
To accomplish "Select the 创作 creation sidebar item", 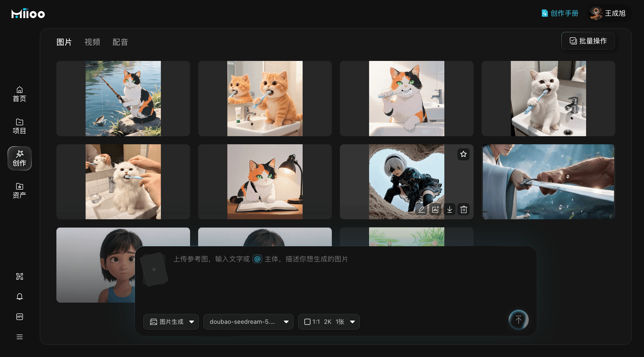I will click(x=19, y=158).
